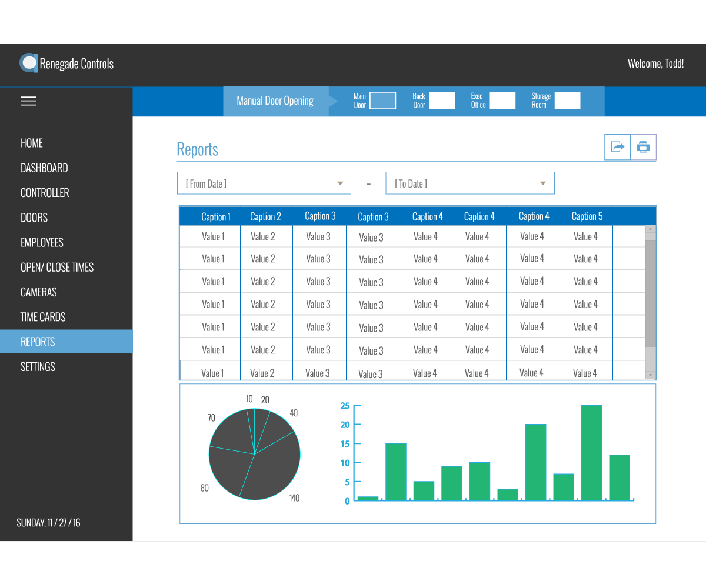706x588 pixels.
Task: Select Cameras from the sidebar
Action: tap(39, 292)
